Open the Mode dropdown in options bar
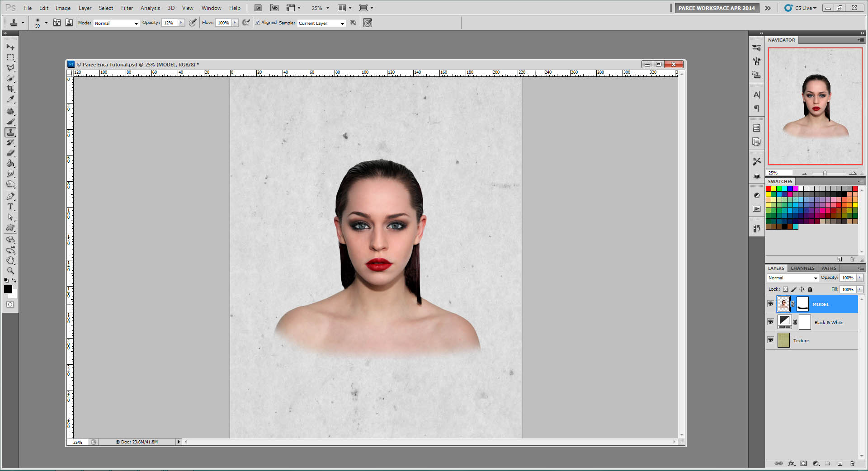The width and height of the screenshot is (868, 471). 116,23
